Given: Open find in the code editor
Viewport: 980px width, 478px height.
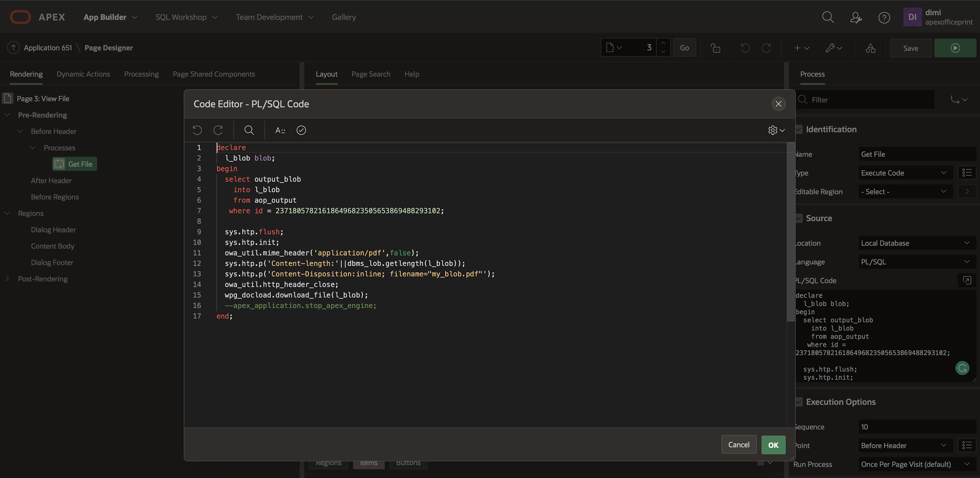Looking at the screenshot, I should pyautogui.click(x=249, y=130).
